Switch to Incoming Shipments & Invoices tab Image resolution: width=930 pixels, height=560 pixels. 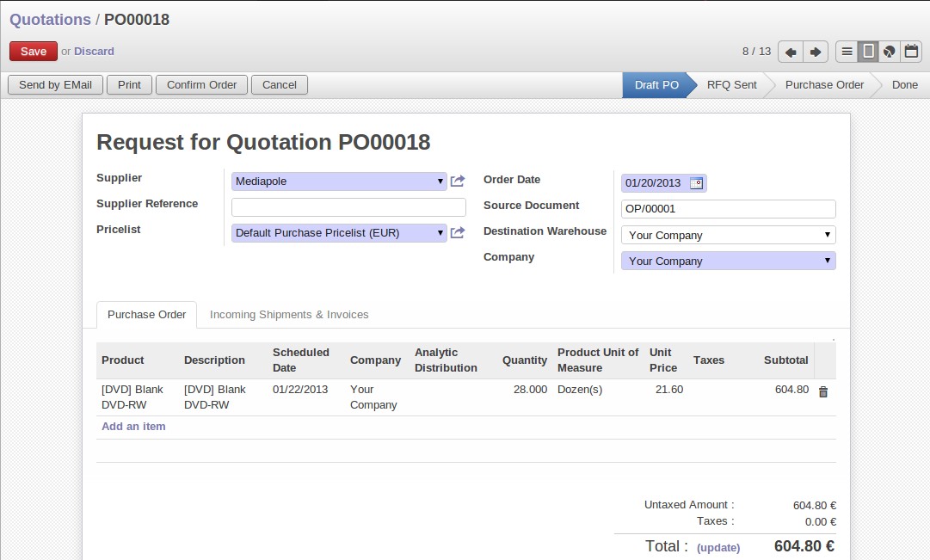pyautogui.click(x=289, y=314)
